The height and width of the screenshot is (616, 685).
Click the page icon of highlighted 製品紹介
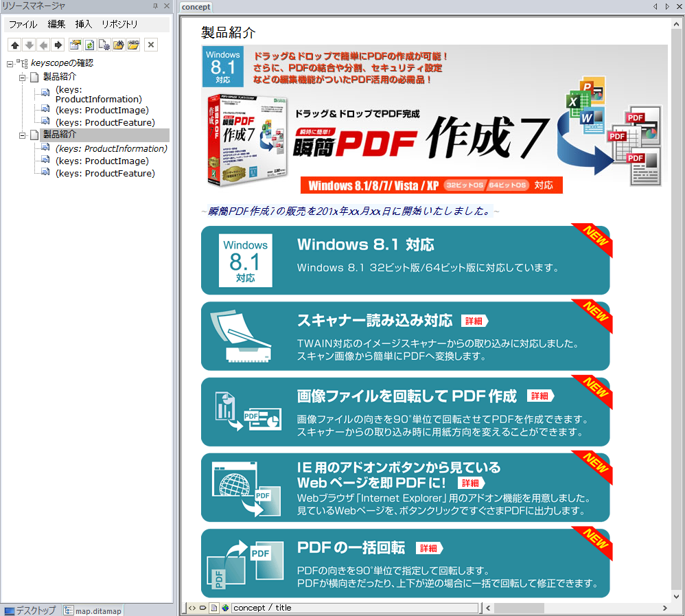click(x=34, y=135)
